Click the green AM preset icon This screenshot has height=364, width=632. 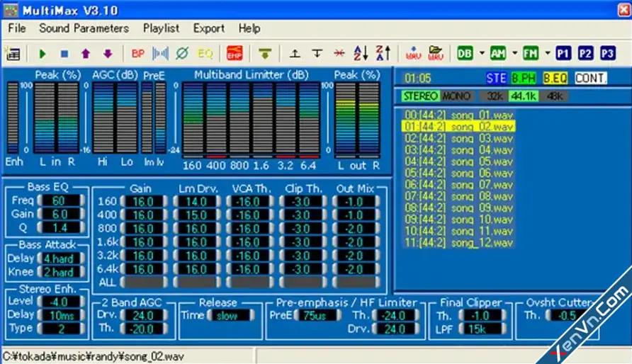tap(498, 54)
